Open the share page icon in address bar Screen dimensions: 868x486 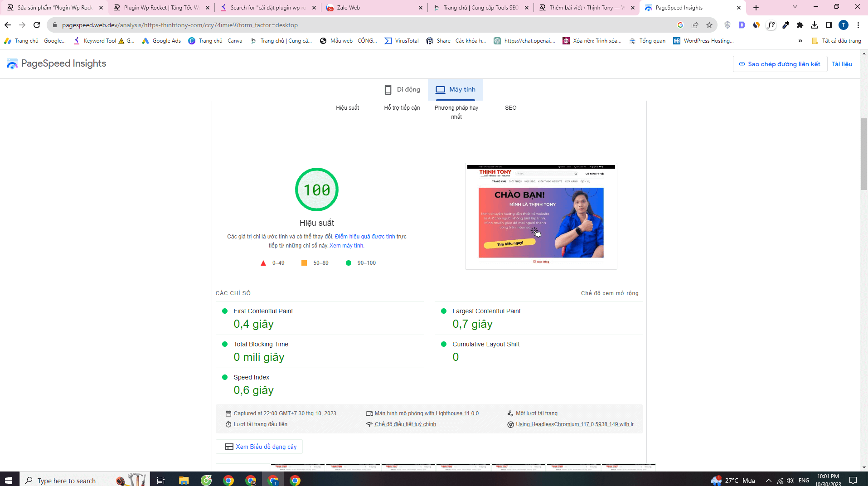click(x=695, y=25)
